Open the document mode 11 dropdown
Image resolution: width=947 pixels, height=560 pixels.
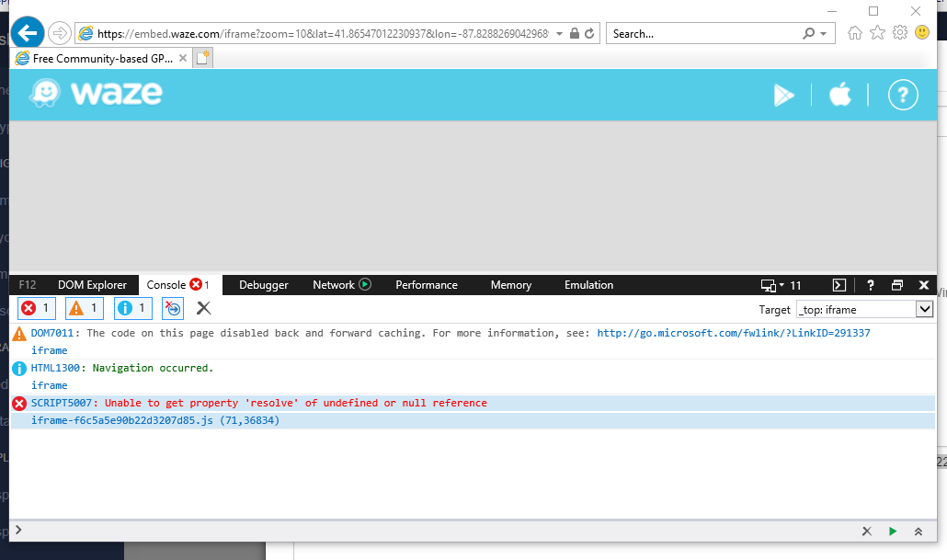click(781, 285)
